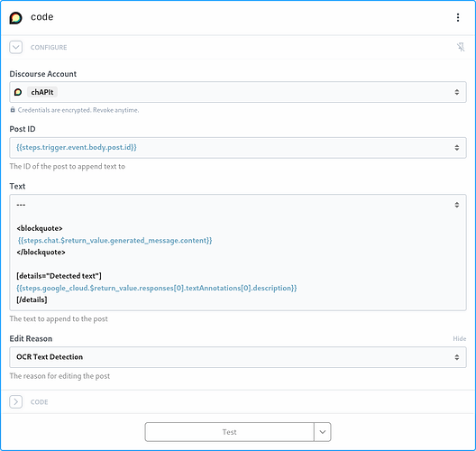Screen dimensions: 476x451
Task: Open the dropdown arrow next to Test
Action: (323, 432)
